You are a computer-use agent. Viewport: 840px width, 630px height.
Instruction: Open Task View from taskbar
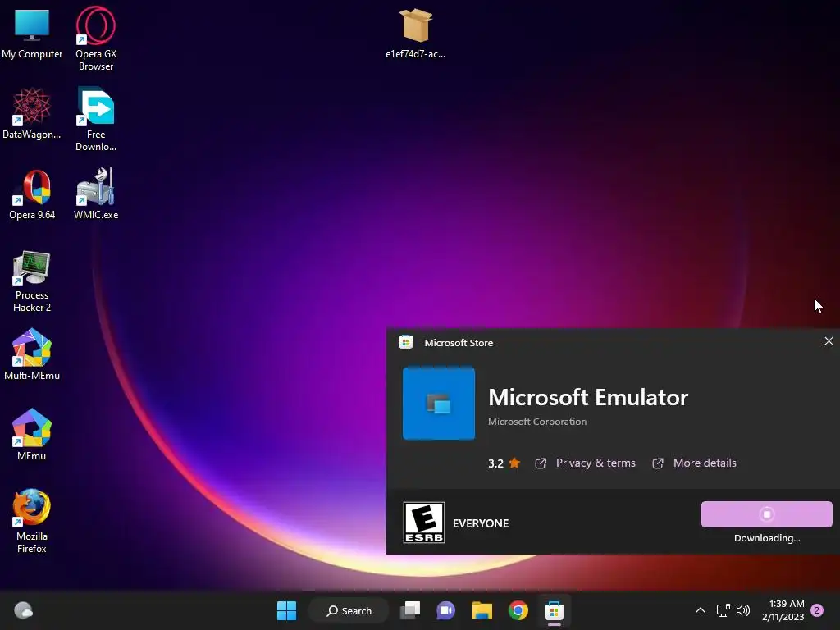[410, 610]
